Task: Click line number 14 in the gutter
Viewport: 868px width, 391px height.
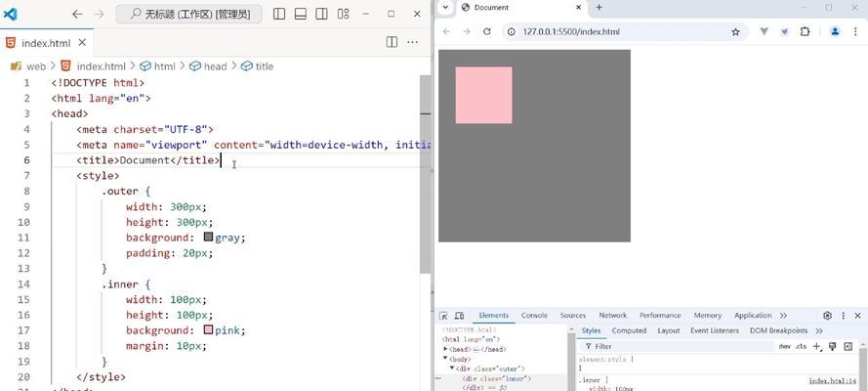Action: pyautogui.click(x=23, y=284)
